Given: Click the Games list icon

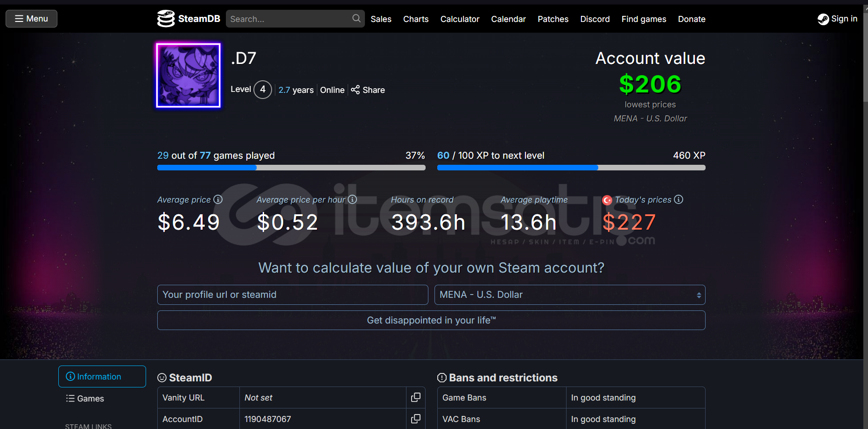Looking at the screenshot, I should 70,398.
